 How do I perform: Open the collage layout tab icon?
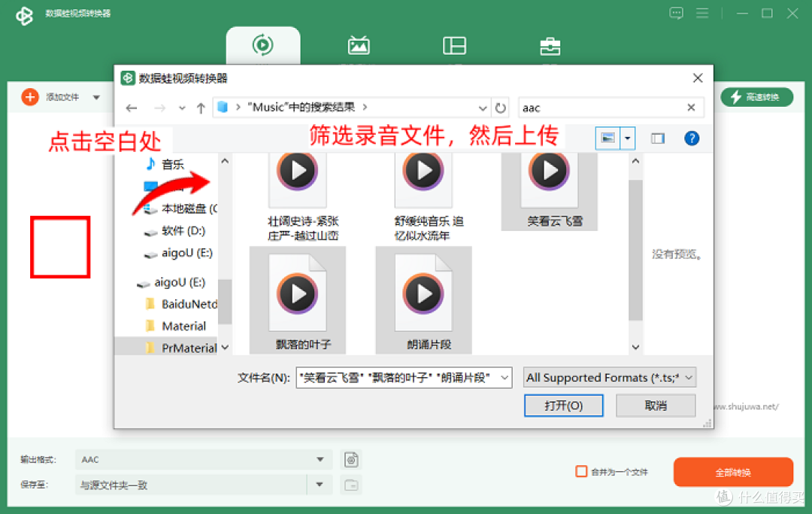click(x=454, y=46)
